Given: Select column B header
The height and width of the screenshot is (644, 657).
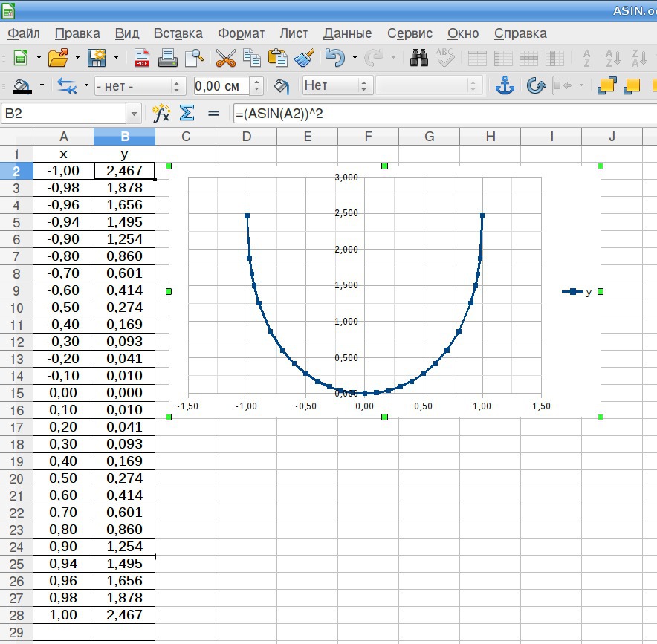Looking at the screenshot, I should [x=125, y=136].
